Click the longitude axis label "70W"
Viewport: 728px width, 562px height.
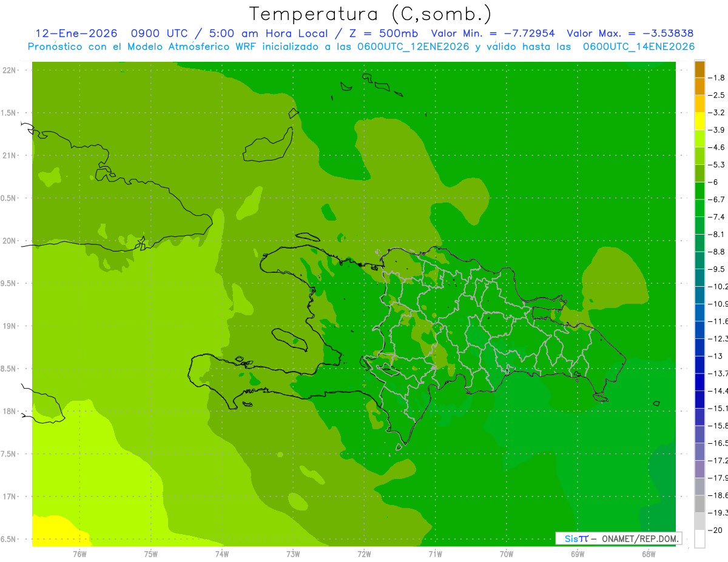(x=507, y=554)
